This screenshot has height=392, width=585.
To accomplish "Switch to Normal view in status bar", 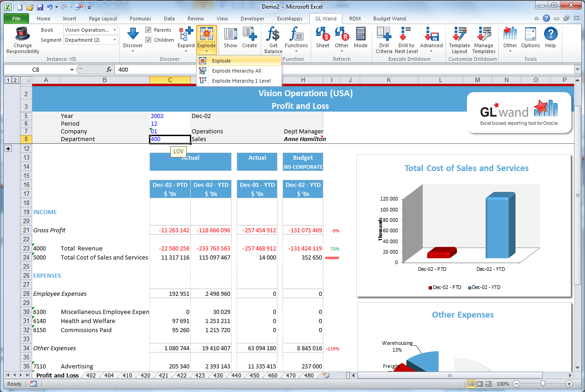I will [x=471, y=384].
